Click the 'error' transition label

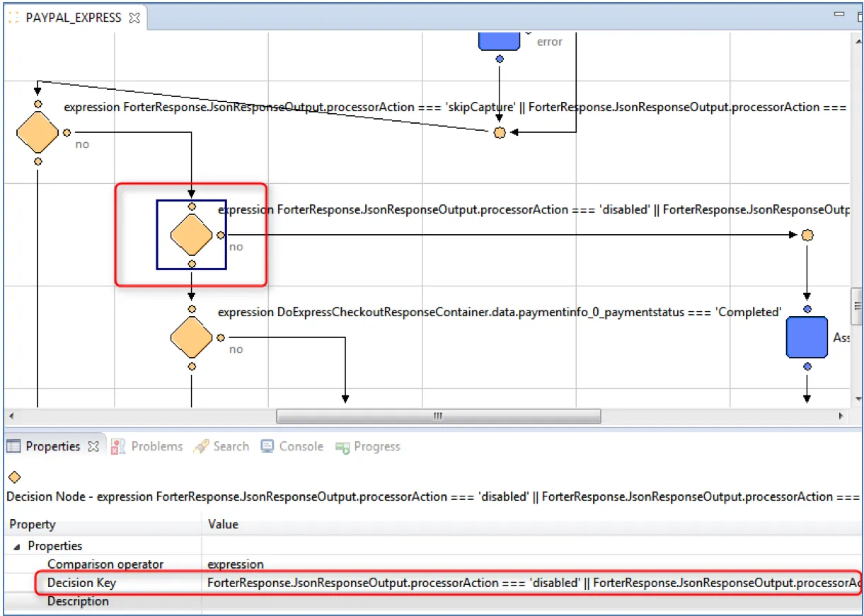coord(550,42)
